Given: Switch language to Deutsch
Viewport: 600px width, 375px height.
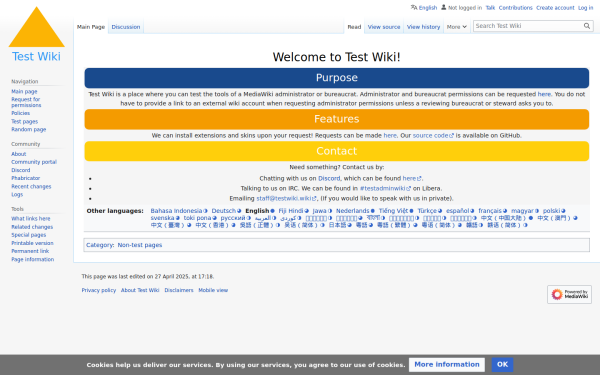Looking at the screenshot, I should point(223,211).
